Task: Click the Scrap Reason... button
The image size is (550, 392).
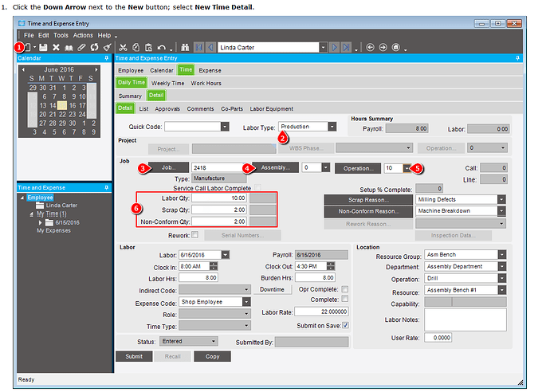Action: click(x=368, y=200)
